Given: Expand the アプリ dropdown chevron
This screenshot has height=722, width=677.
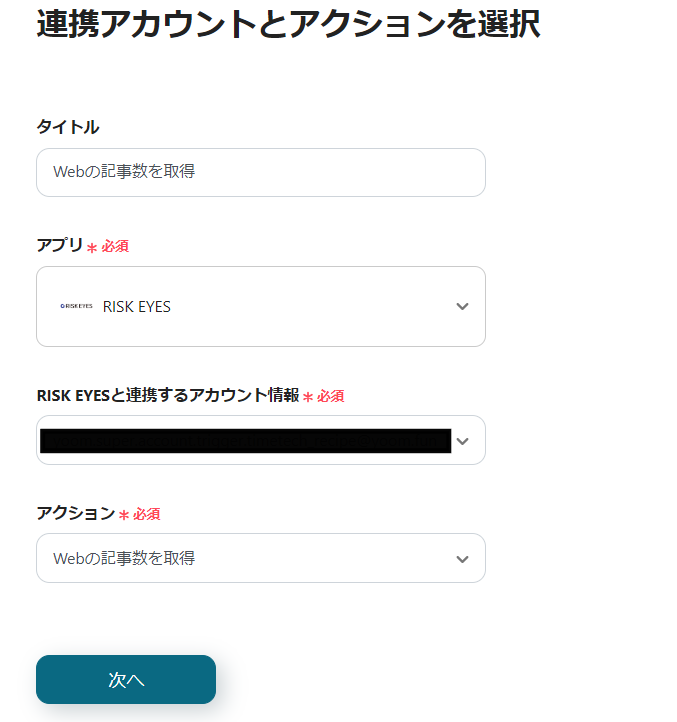Looking at the screenshot, I should (x=462, y=307).
